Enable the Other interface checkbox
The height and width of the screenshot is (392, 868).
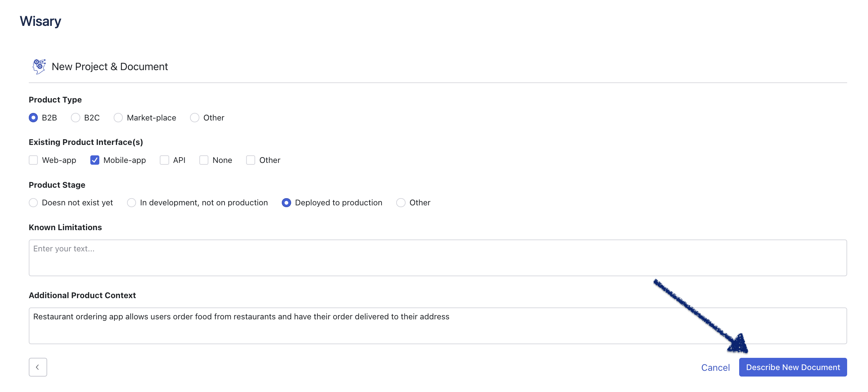[x=251, y=160]
